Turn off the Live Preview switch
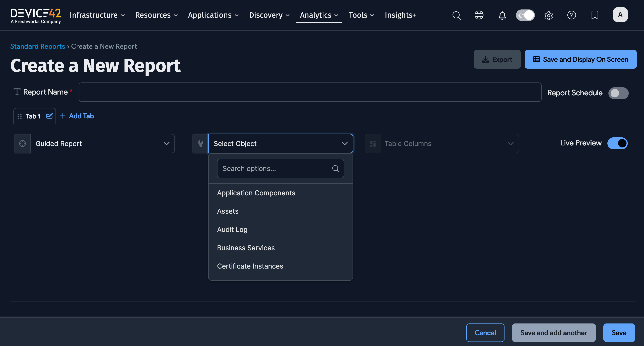Screen dimensions: 644x346 click(617, 143)
